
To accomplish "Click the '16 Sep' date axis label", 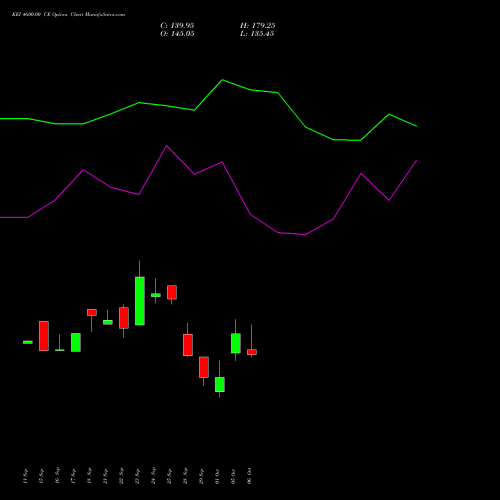I will coord(58,476).
